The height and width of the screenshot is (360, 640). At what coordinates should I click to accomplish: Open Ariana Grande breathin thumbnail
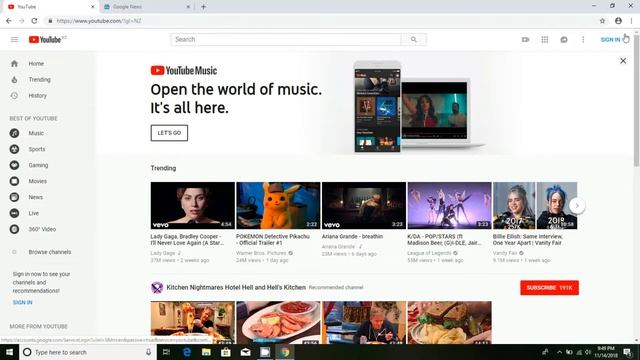point(364,205)
